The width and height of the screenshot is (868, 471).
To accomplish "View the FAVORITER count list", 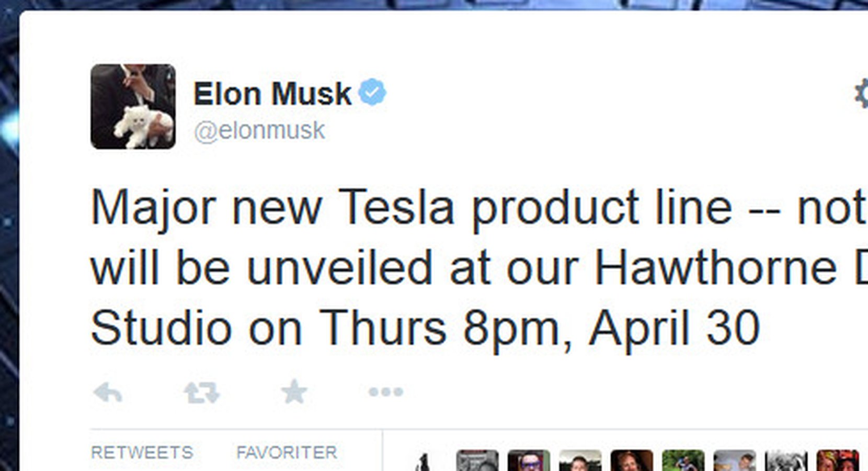I will [x=287, y=452].
